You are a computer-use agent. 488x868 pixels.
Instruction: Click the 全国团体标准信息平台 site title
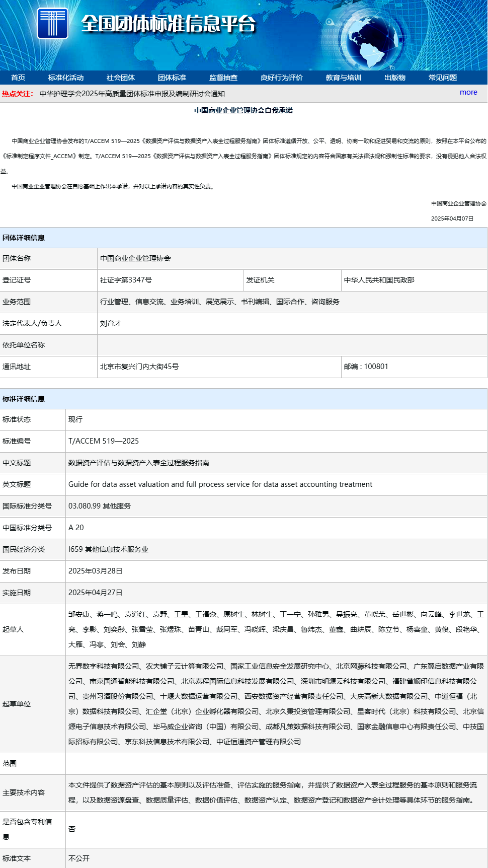[169, 24]
